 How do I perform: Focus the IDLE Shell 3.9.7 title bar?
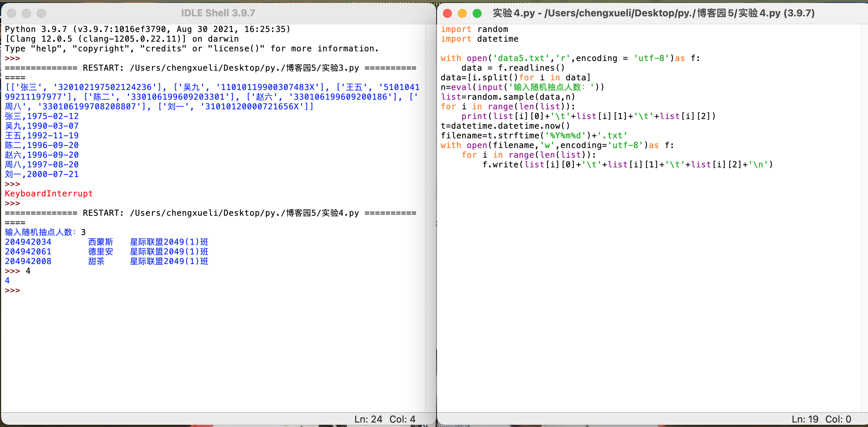coord(218,13)
